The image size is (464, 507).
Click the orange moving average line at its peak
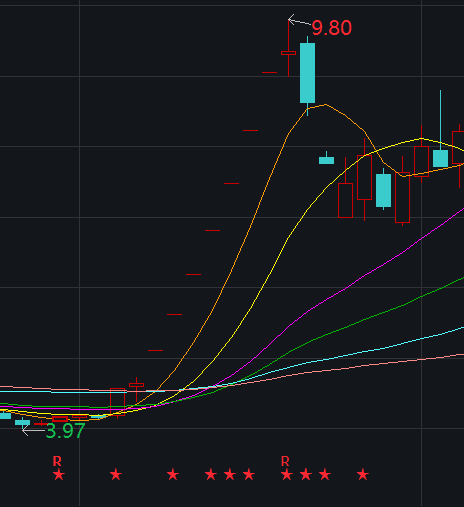[325, 105]
